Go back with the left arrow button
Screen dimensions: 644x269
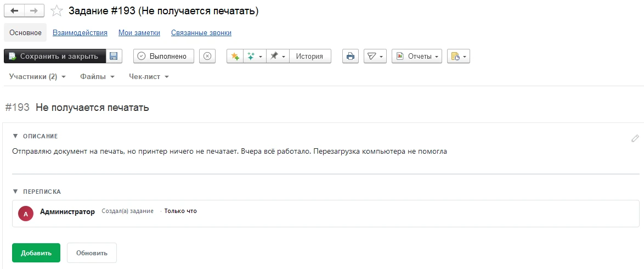(x=14, y=11)
